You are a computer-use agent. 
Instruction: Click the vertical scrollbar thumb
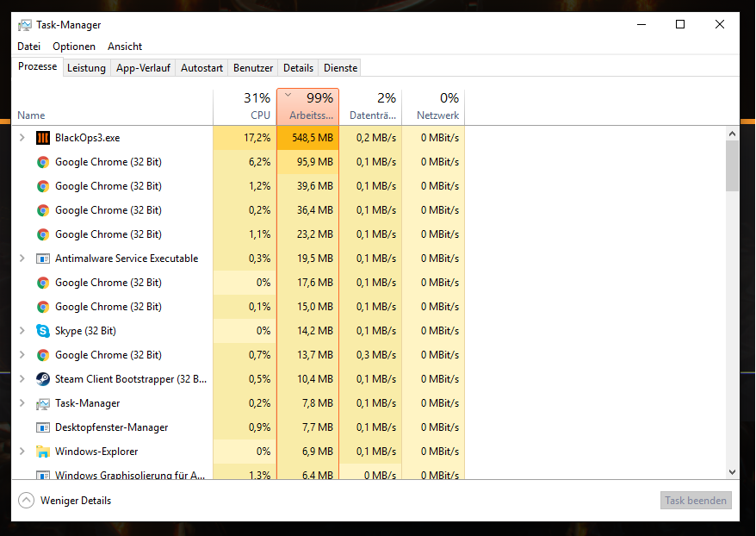pyautogui.click(x=732, y=166)
